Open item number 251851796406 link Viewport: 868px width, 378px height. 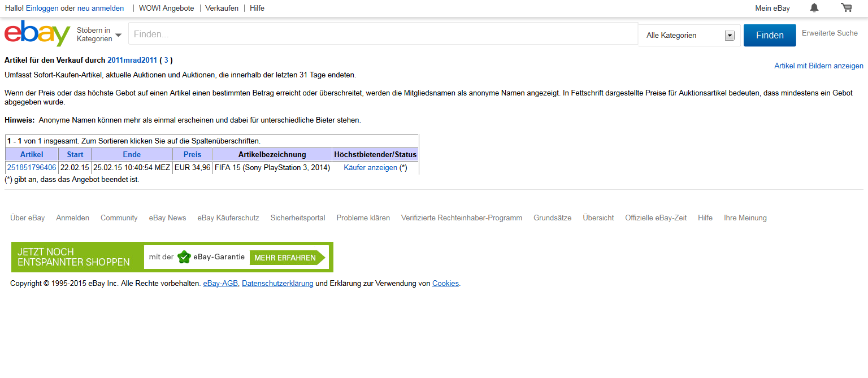click(32, 167)
